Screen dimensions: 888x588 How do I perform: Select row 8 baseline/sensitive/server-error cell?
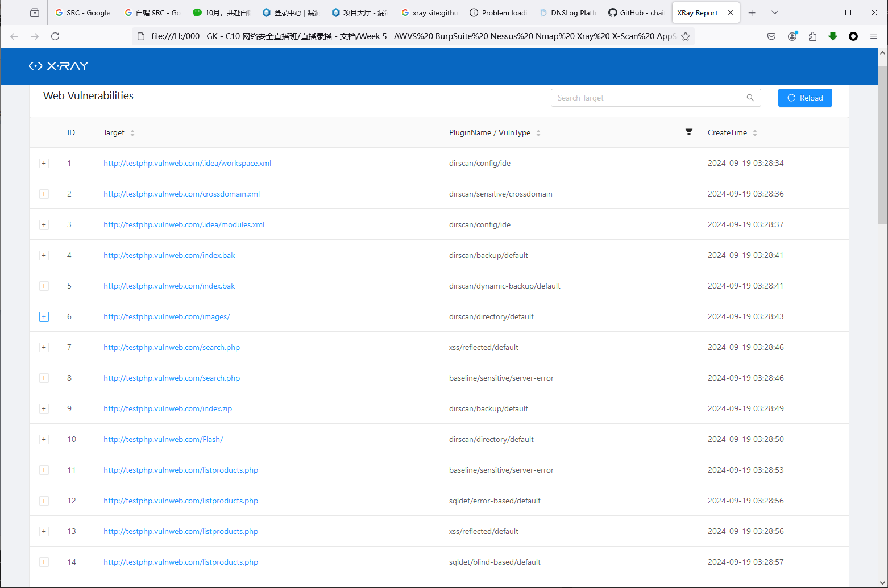click(501, 378)
